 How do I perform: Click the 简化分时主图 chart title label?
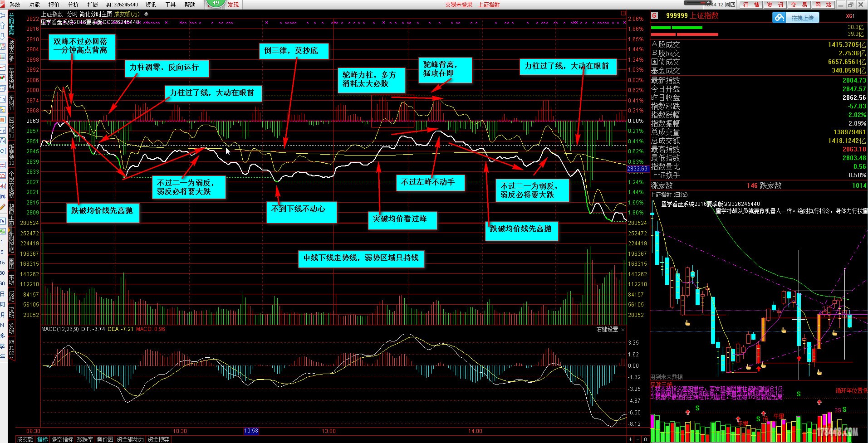tap(96, 14)
